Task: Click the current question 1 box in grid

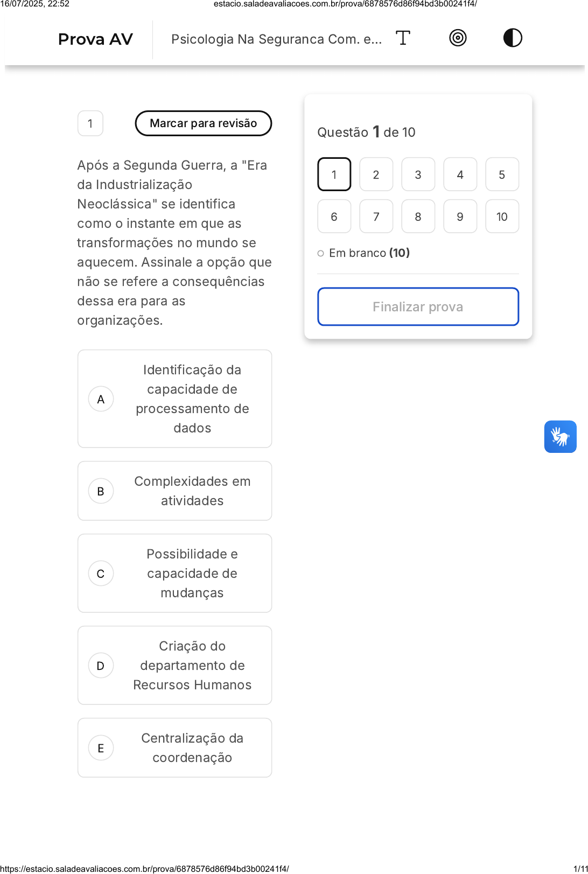Action: click(334, 174)
